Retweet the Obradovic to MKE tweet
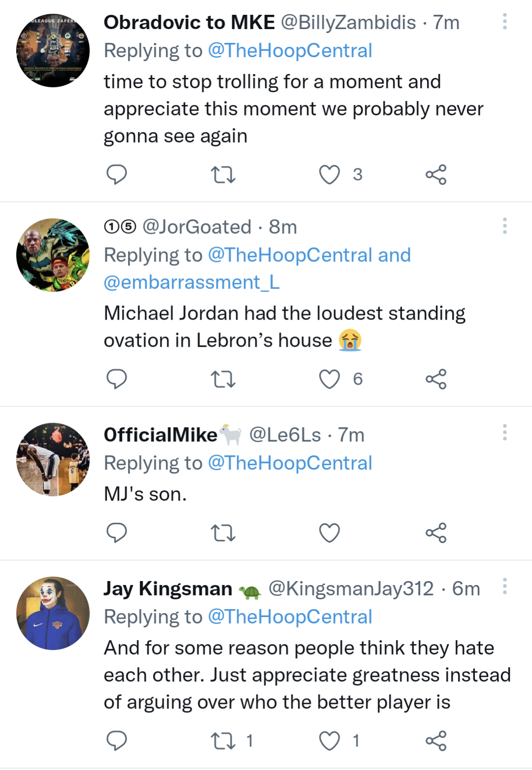This screenshot has width=532, height=770. click(223, 175)
